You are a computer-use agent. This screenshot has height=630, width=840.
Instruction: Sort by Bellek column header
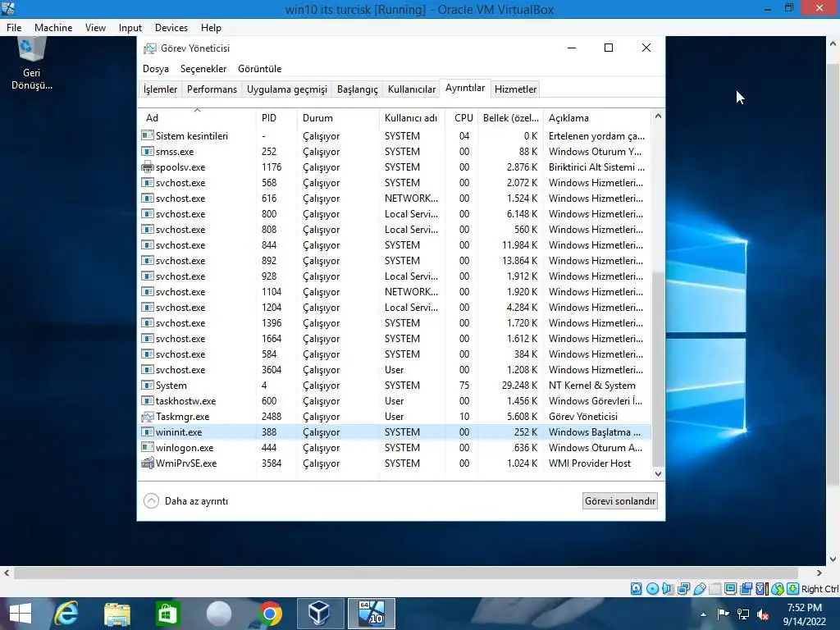[510, 118]
